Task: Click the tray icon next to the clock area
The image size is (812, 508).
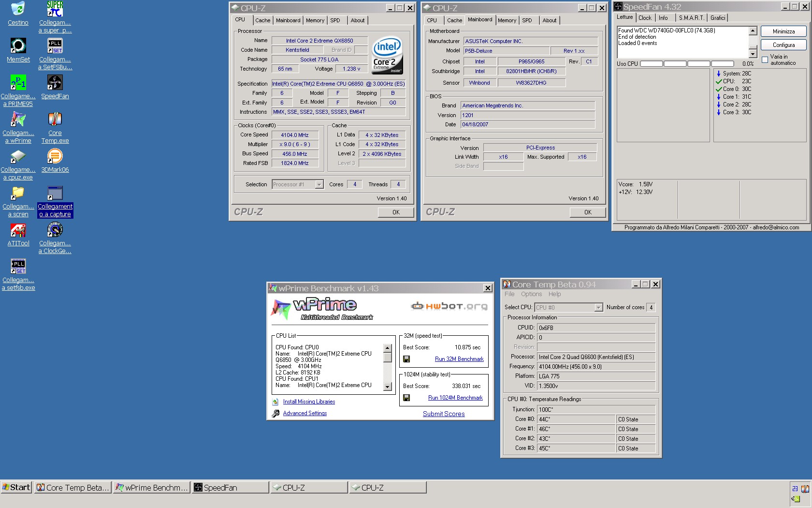Action: point(805,489)
